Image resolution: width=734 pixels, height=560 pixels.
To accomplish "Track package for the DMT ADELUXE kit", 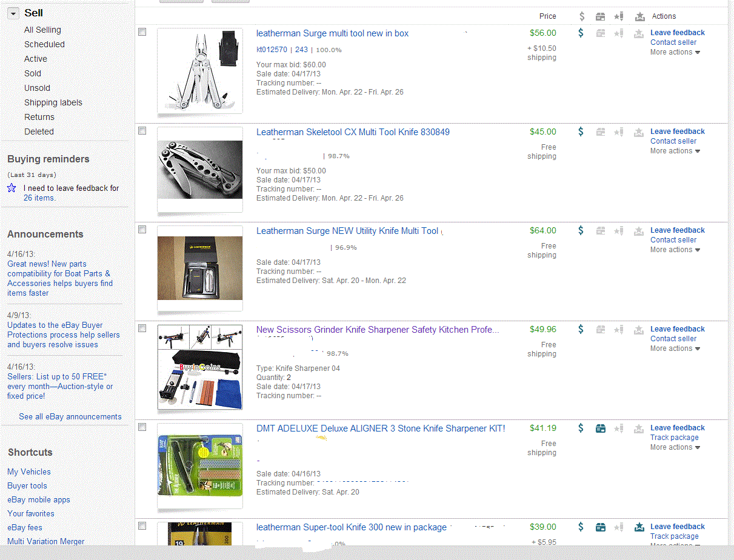I will coord(675,438).
